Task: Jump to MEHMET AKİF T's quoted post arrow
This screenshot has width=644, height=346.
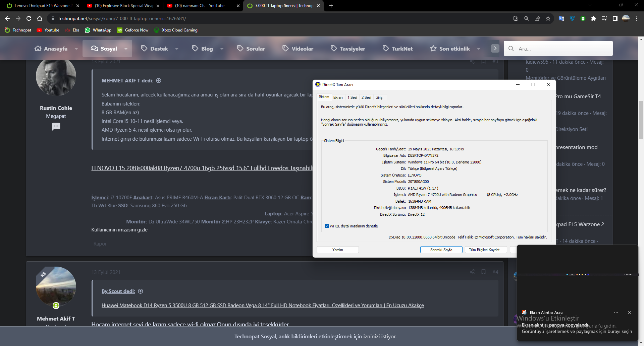Action: tap(159, 80)
